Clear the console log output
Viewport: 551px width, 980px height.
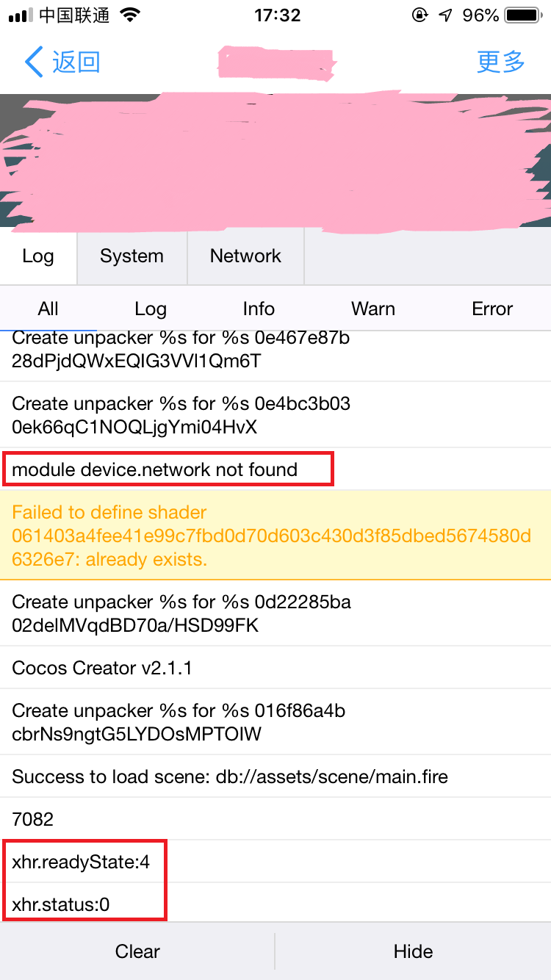pyautogui.click(x=137, y=951)
